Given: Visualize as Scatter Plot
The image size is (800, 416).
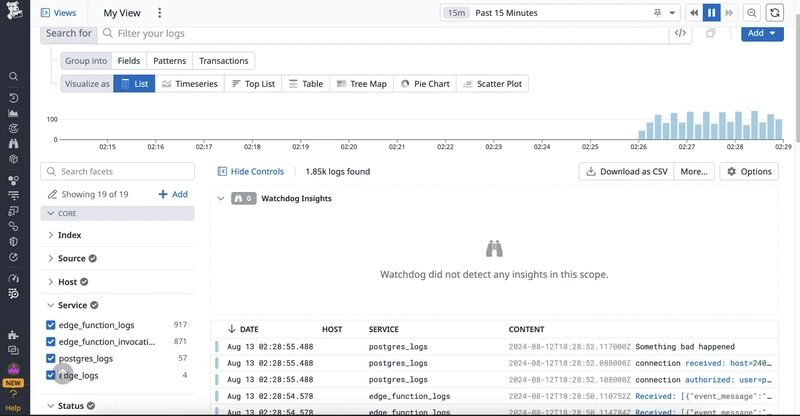Looking at the screenshot, I should (x=492, y=84).
